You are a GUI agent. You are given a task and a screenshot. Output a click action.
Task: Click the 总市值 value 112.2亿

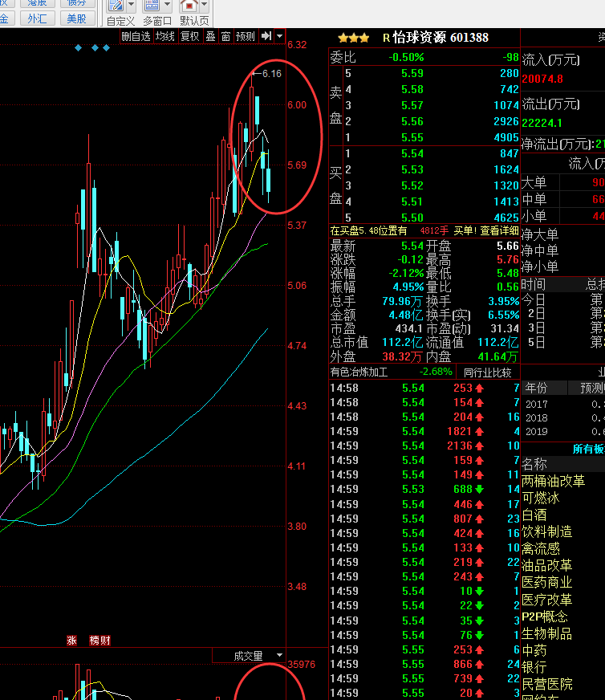403,343
